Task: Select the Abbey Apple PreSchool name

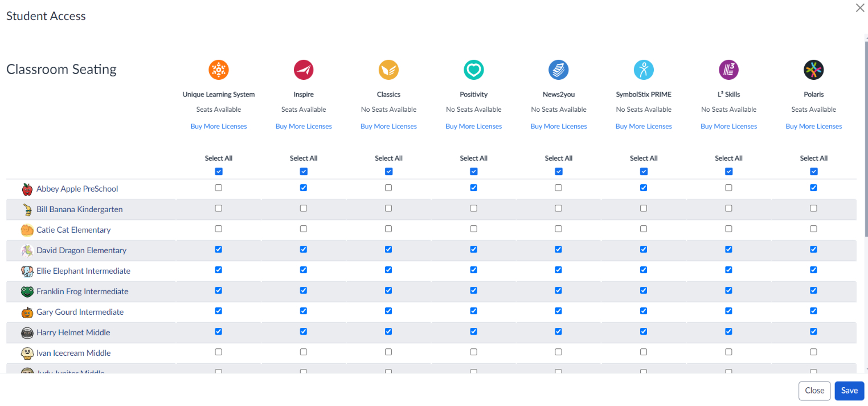Action: tap(77, 189)
